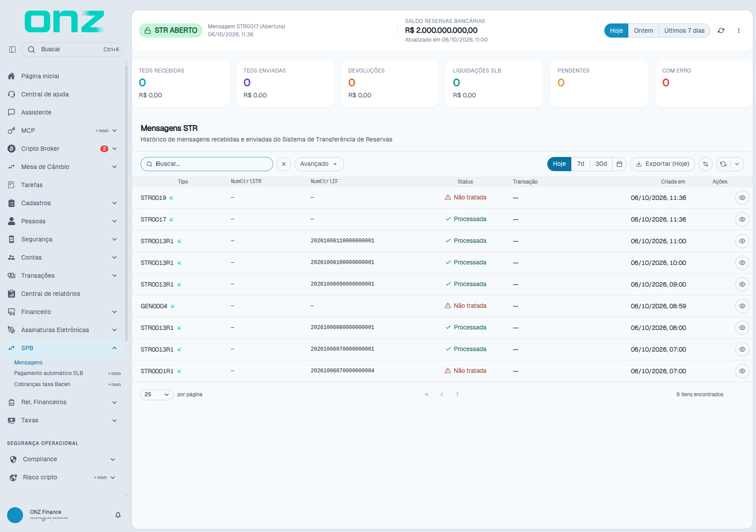The height and width of the screenshot is (532, 756).
Task: View details of STR0019 message
Action: click(x=742, y=198)
